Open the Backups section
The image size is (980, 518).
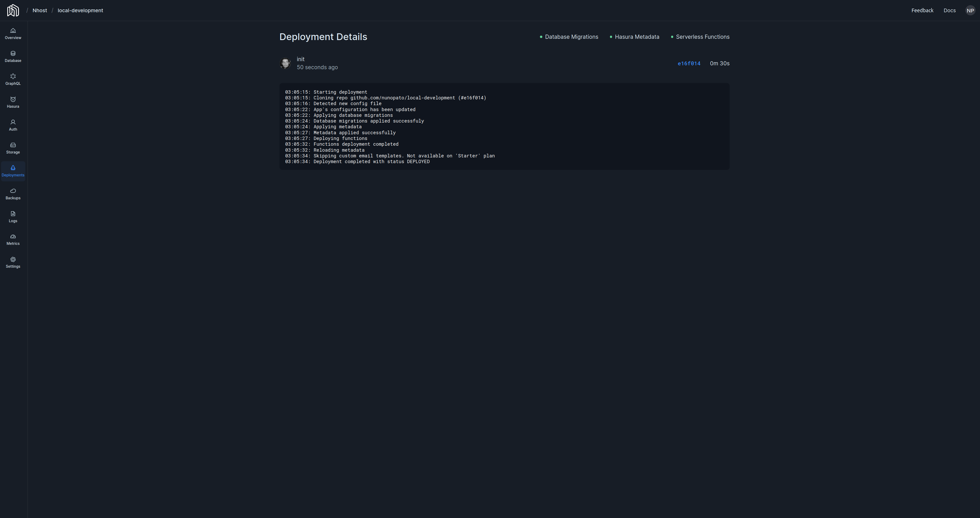(13, 194)
